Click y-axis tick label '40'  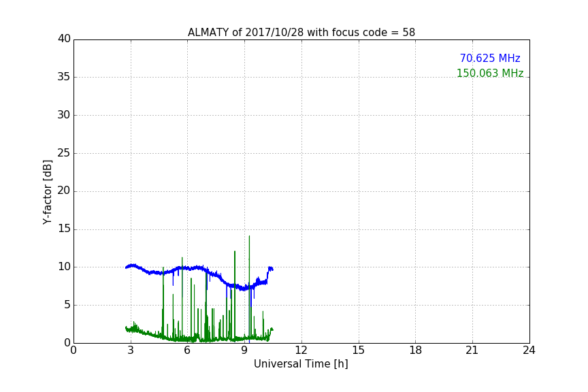coord(64,39)
